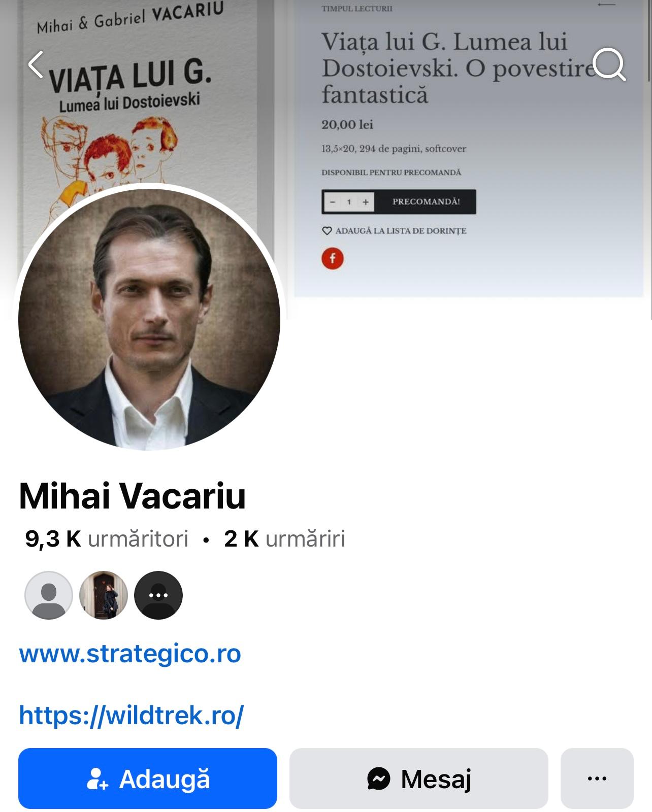Screen dimensions: 652x812
Task: Open the follower photo by doorway
Action: (104, 595)
